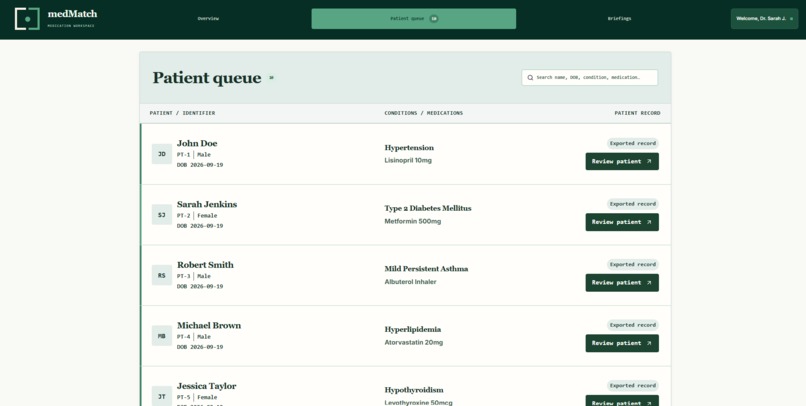
Task: Click the medMatch logo icon
Action: 27,19
